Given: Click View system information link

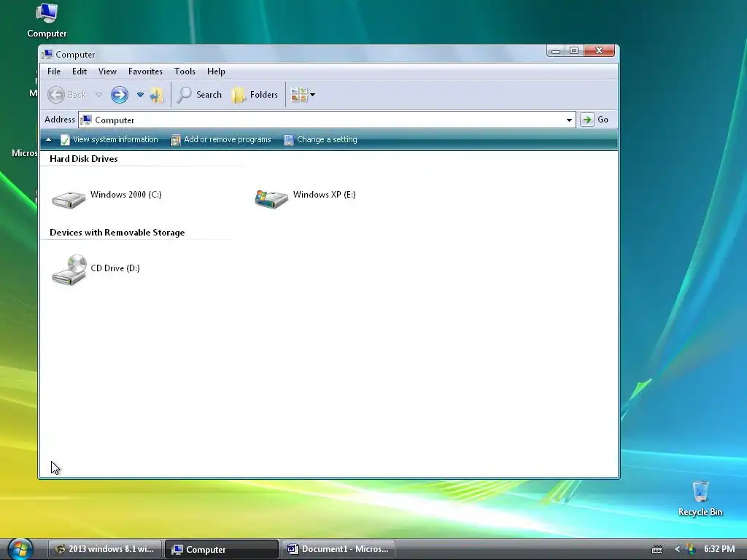Looking at the screenshot, I should point(109,139).
